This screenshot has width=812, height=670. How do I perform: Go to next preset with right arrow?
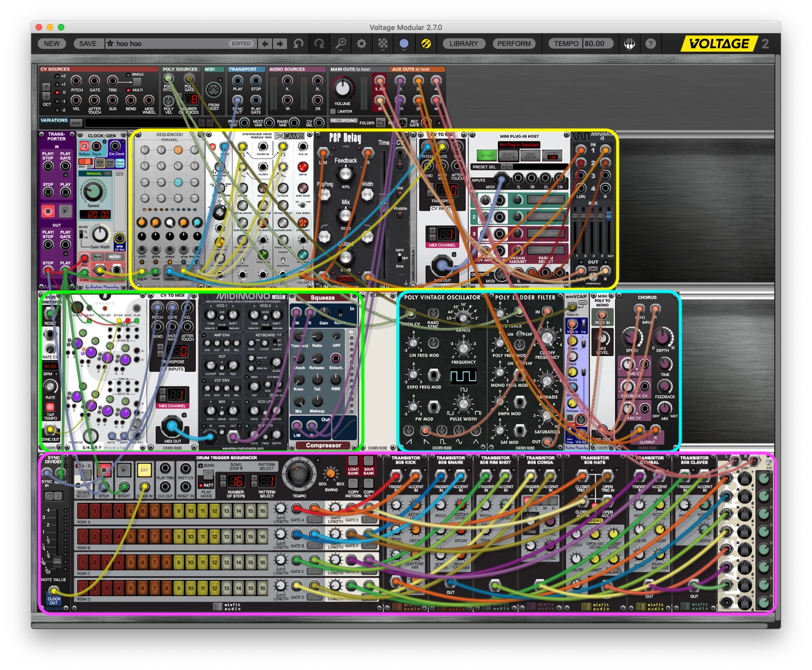pos(280,43)
